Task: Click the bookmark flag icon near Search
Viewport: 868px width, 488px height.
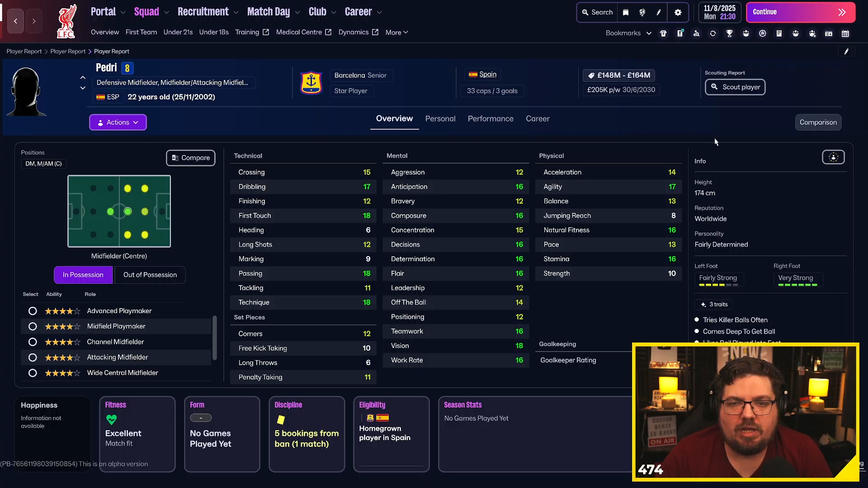Action: [626, 12]
